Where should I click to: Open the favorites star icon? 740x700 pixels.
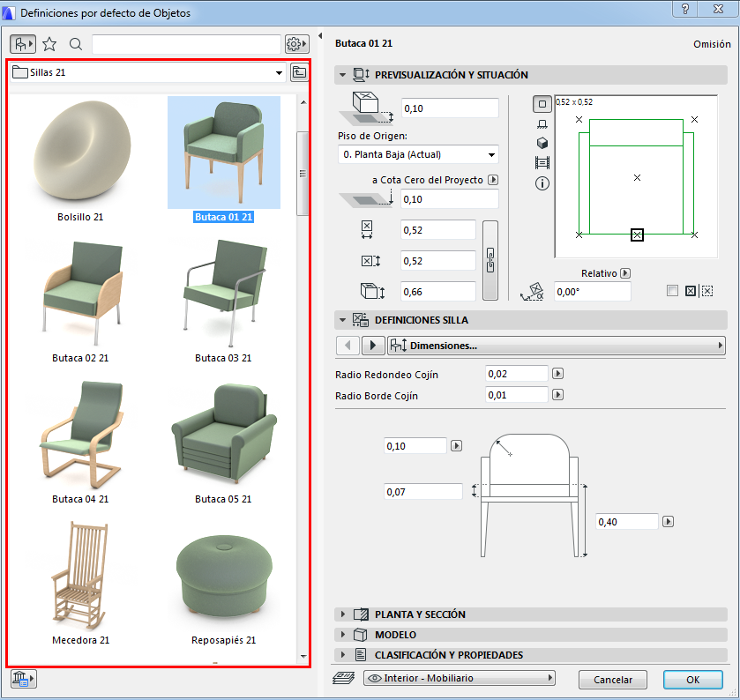(x=50, y=43)
